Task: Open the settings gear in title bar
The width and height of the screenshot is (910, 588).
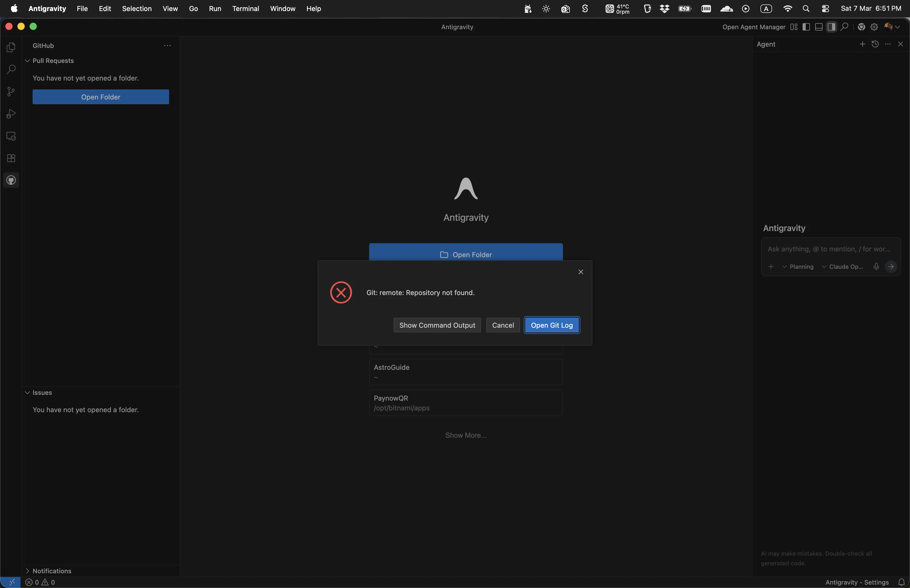Action: click(874, 27)
